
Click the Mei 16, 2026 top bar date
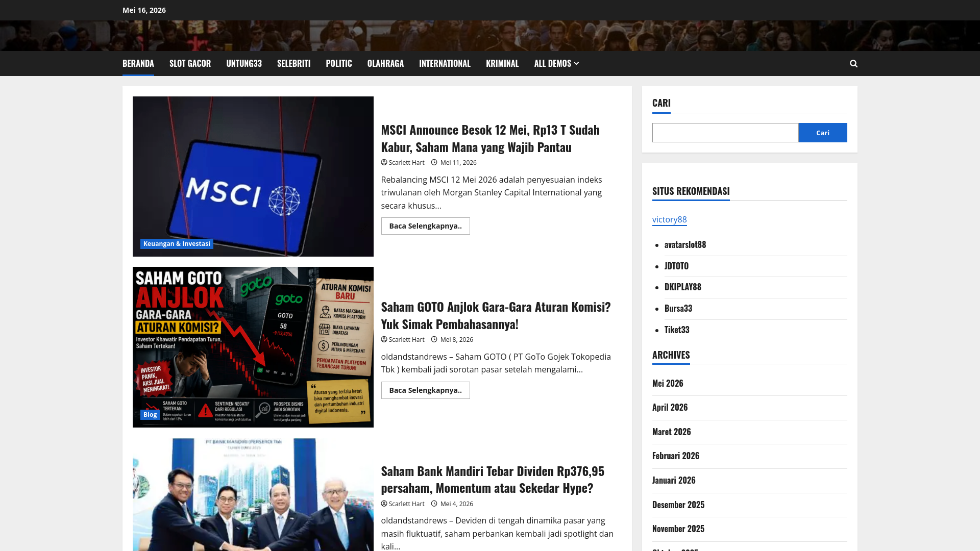144,10
